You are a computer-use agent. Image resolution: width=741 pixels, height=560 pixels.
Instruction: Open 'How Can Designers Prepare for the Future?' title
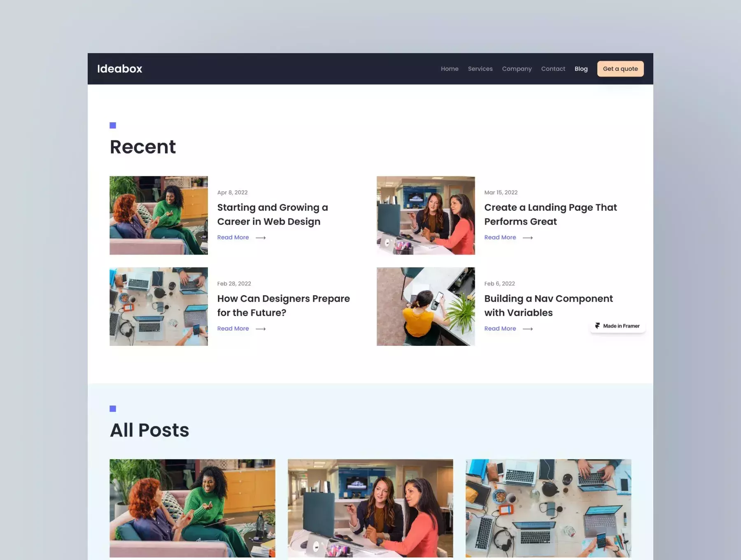[x=284, y=306]
